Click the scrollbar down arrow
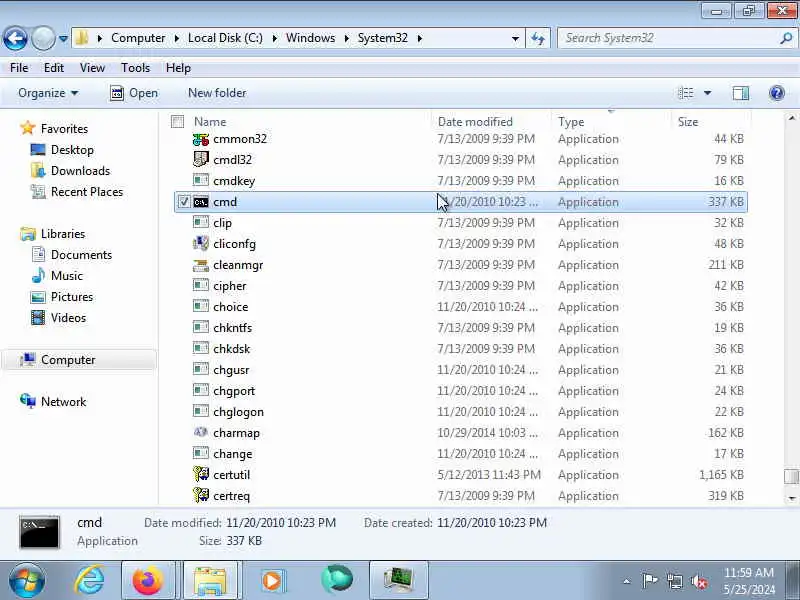 pyautogui.click(x=791, y=498)
